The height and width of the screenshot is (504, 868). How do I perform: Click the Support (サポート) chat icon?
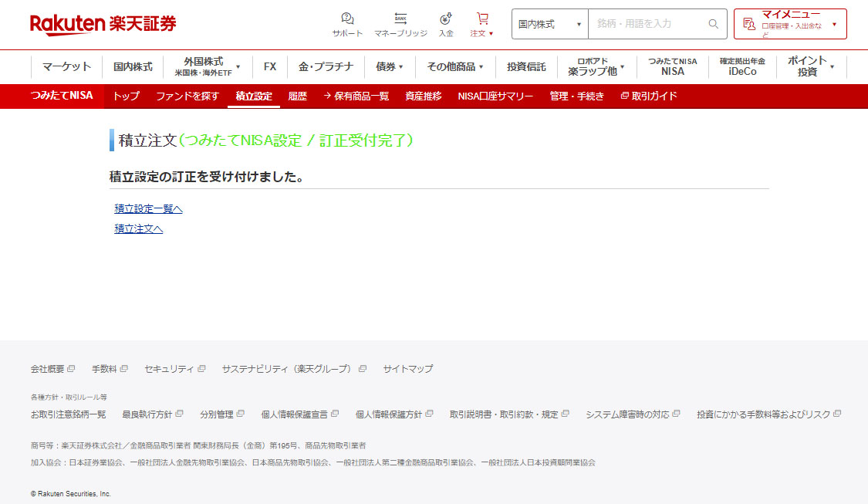click(347, 19)
